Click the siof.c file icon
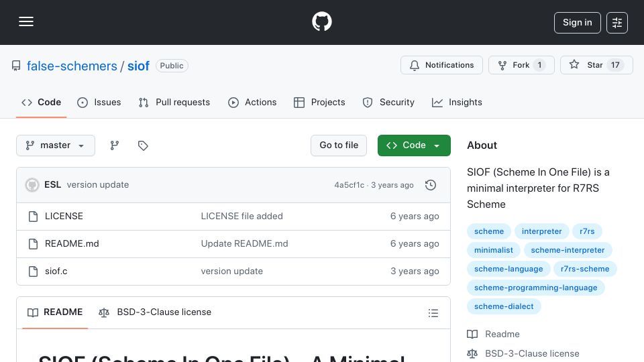Image resolution: width=644 pixels, height=362 pixels. [33, 271]
